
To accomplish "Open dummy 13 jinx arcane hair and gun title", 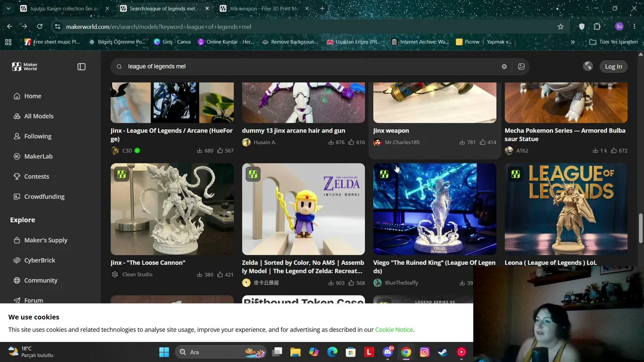I will (x=293, y=131).
